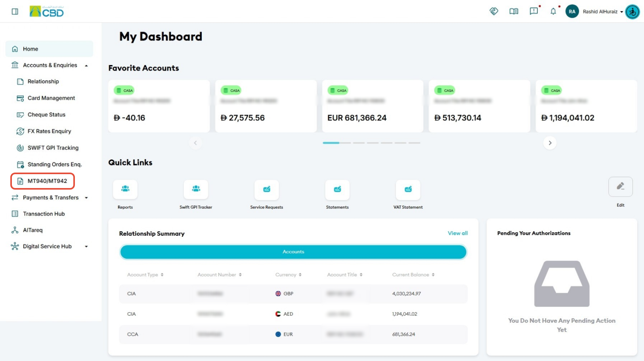Screen dimensions: 644x361
Task: Show next favorite accounts with right arrow
Action: pos(550,143)
